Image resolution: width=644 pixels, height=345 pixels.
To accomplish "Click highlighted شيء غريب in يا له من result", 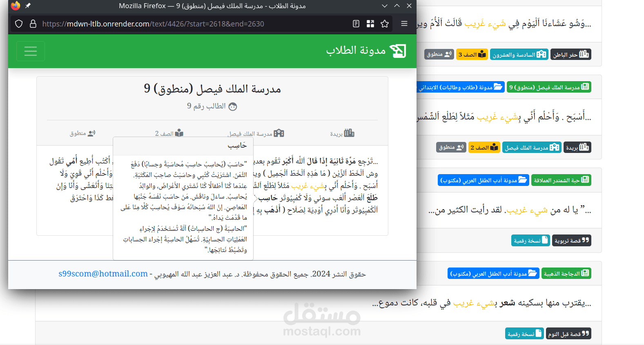I will click(x=527, y=210).
